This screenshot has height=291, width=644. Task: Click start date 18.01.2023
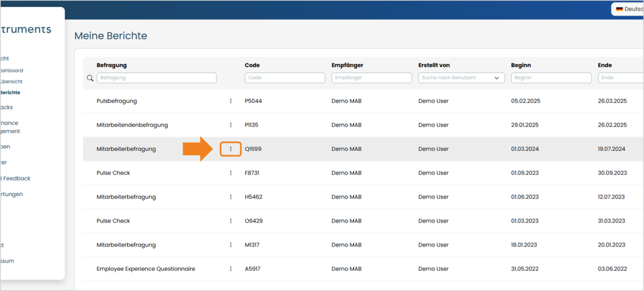525,244
